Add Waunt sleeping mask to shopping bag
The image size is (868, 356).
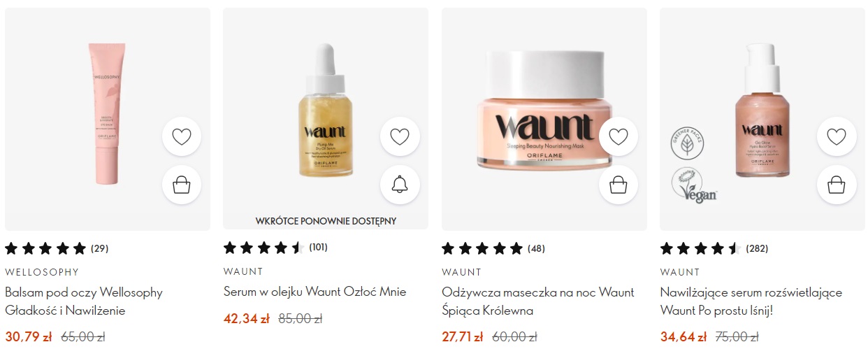(x=619, y=185)
